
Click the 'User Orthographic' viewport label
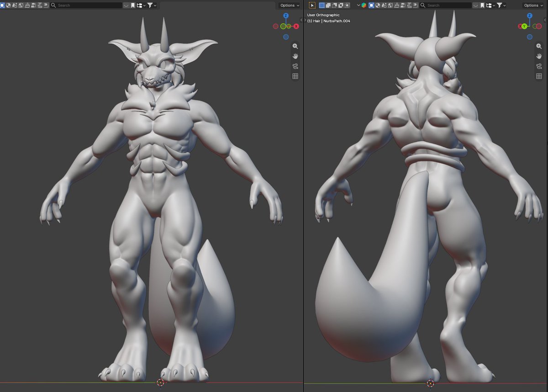pos(324,15)
